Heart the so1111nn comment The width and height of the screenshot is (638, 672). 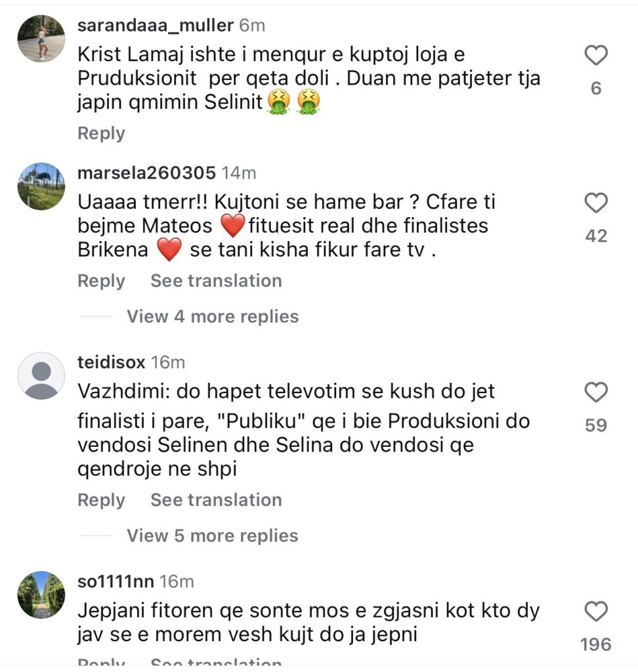point(595,612)
